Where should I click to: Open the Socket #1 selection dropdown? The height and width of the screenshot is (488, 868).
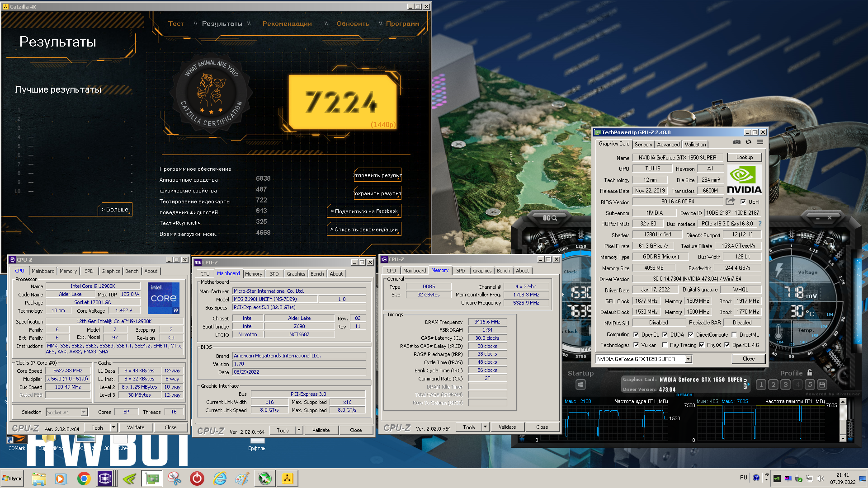tap(84, 412)
